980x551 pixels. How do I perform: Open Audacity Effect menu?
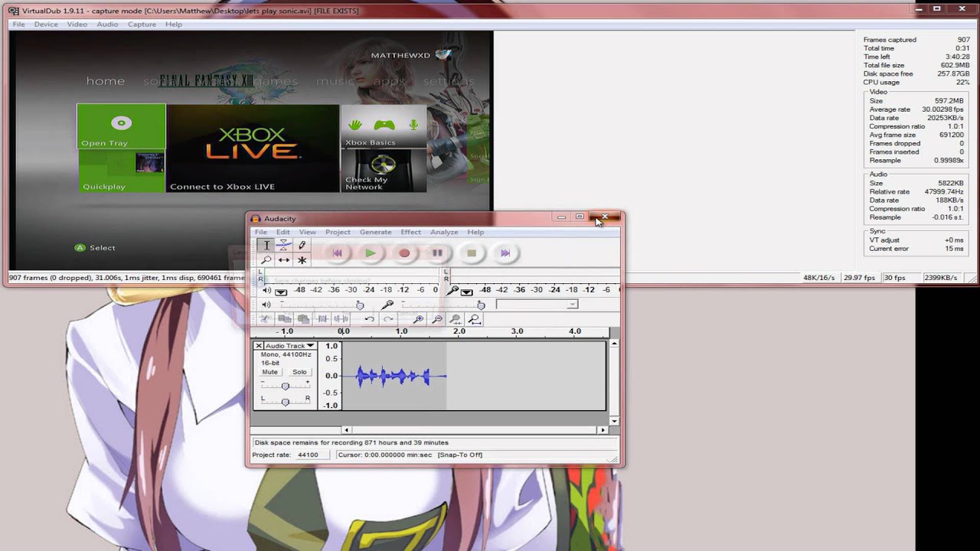tap(410, 232)
